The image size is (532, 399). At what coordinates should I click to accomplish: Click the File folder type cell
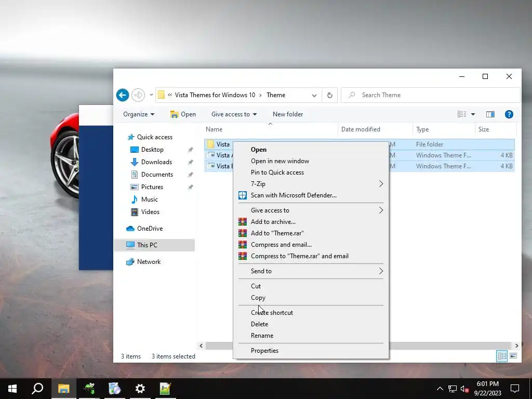430,144
